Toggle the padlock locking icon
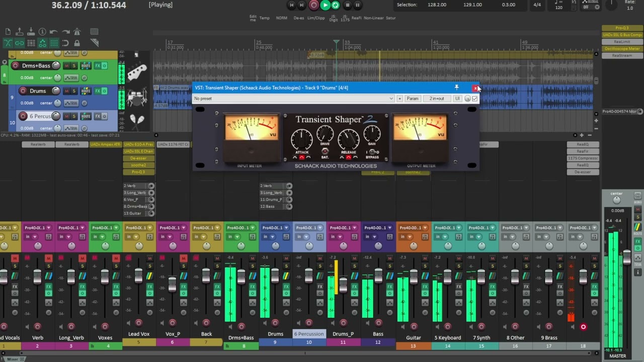This screenshot has width=644, height=362. tap(77, 43)
